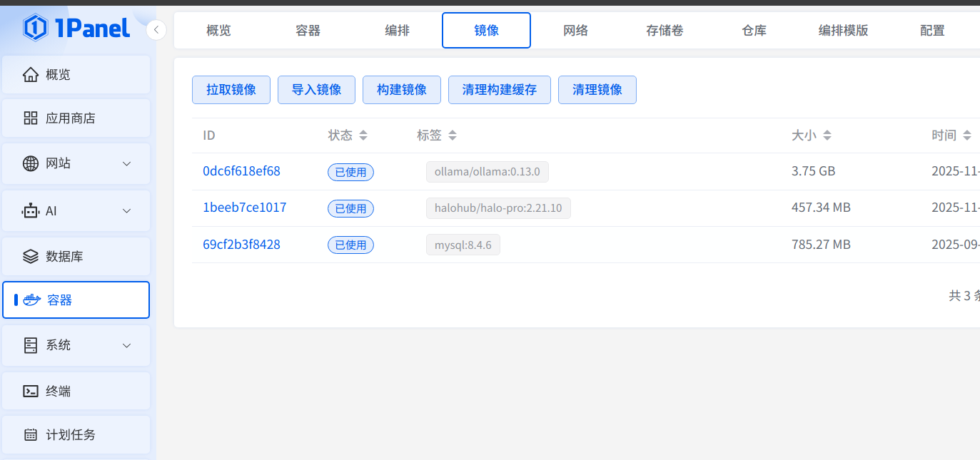Open 概览 in the left sidebar
The width and height of the screenshot is (980, 460).
76,74
